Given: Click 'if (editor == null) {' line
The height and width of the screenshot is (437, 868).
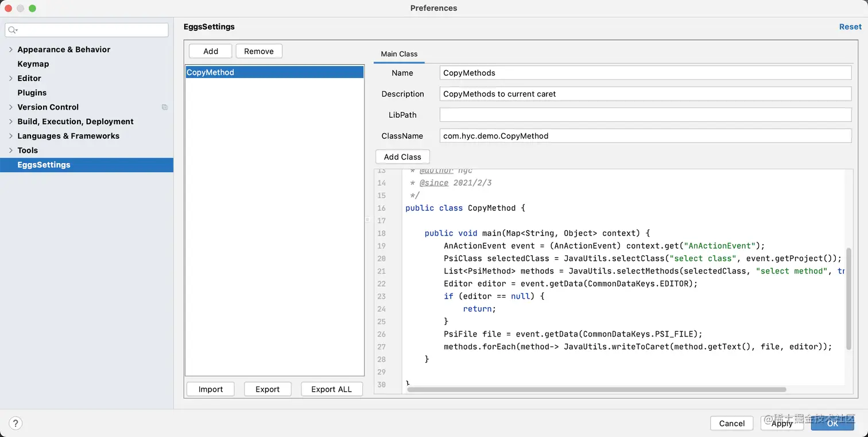Looking at the screenshot, I should click(494, 296).
